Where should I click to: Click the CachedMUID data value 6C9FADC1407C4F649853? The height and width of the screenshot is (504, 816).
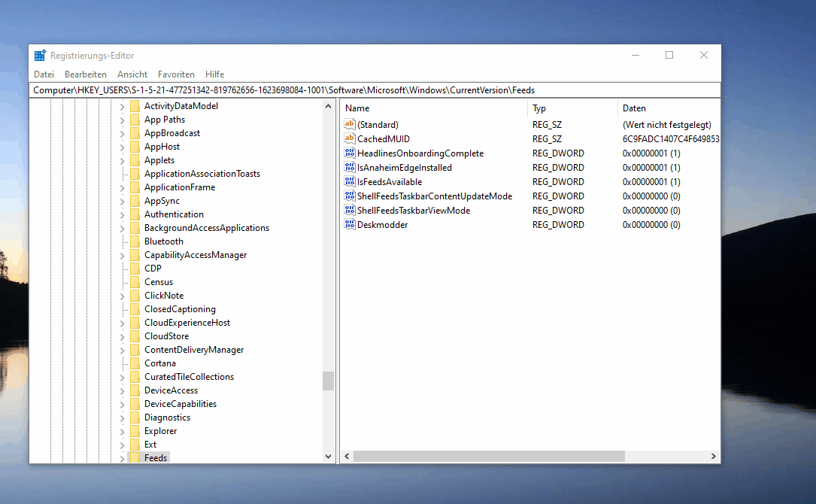pyautogui.click(x=671, y=139)
